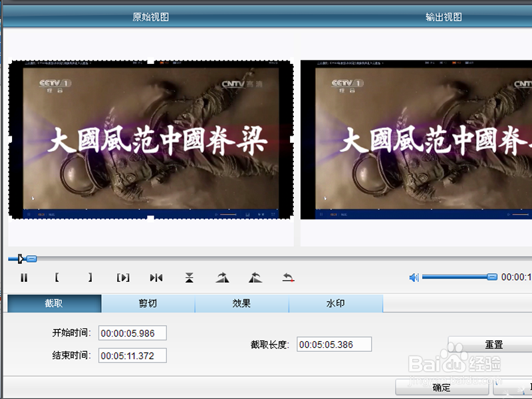
Task: Edit the 开始时间 field
Action: 132,333
